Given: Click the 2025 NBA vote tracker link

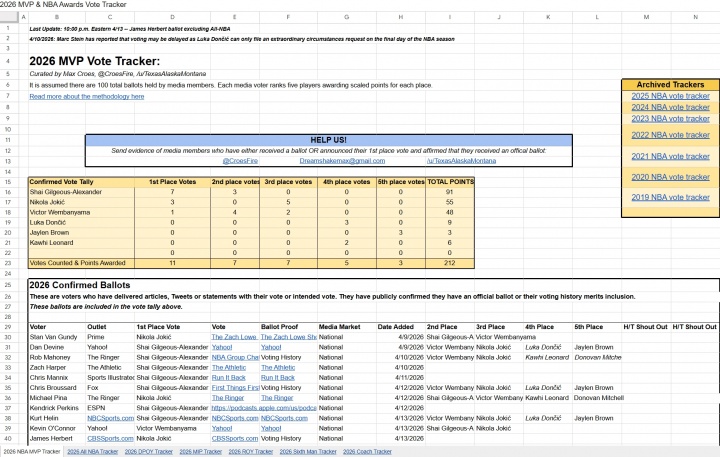Looking at the screenshot, I should pos(669,96).
